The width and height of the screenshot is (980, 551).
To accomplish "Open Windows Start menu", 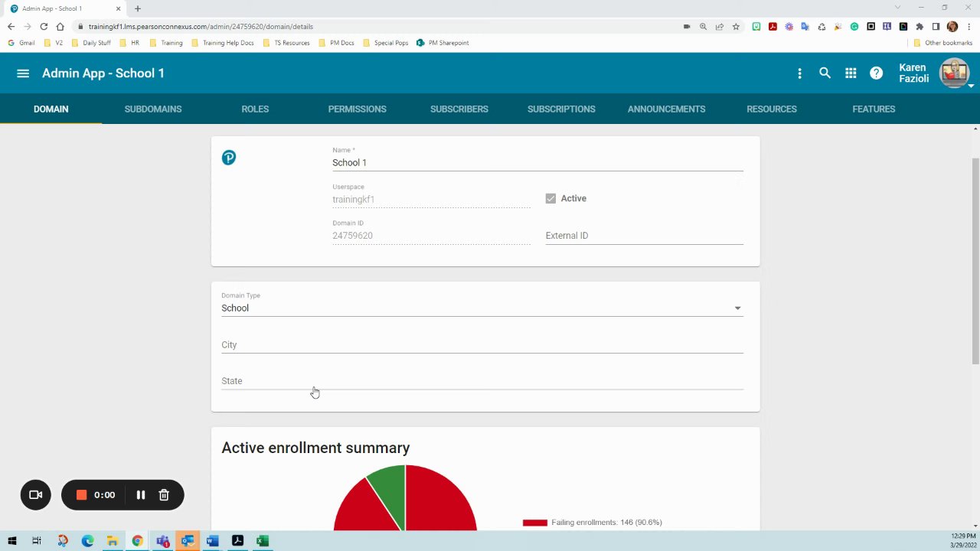I will coord(12,541).
